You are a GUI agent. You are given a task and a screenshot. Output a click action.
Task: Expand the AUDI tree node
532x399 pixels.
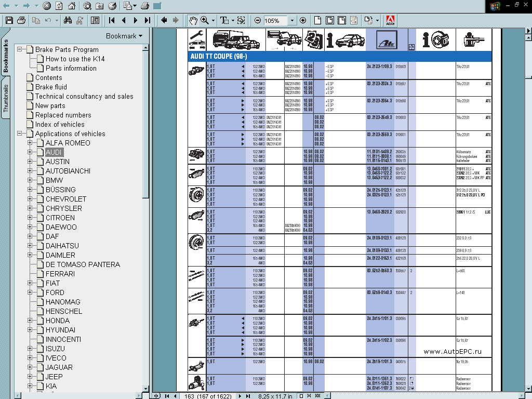pyautogui.click(x=29, y=152)
